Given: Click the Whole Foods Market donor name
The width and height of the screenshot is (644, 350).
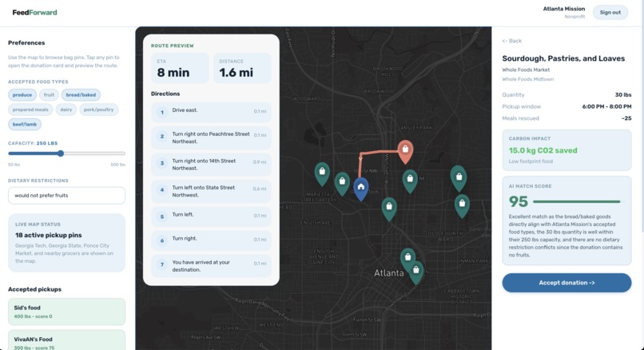Looking at the screenshot, I should (x=526, y=70).
